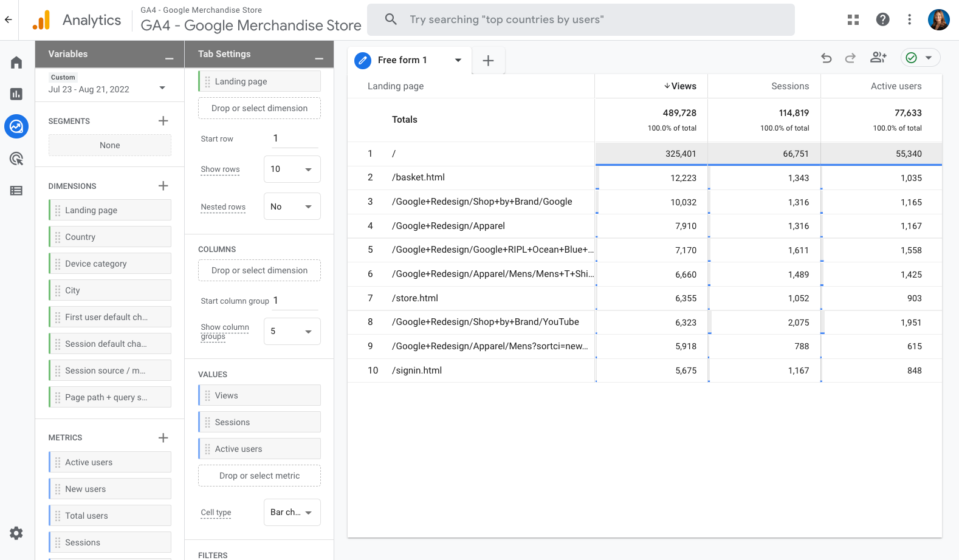Open Configure in the sidebar
This screenshot has width=959, height=560.
click(x=16, y=191)
